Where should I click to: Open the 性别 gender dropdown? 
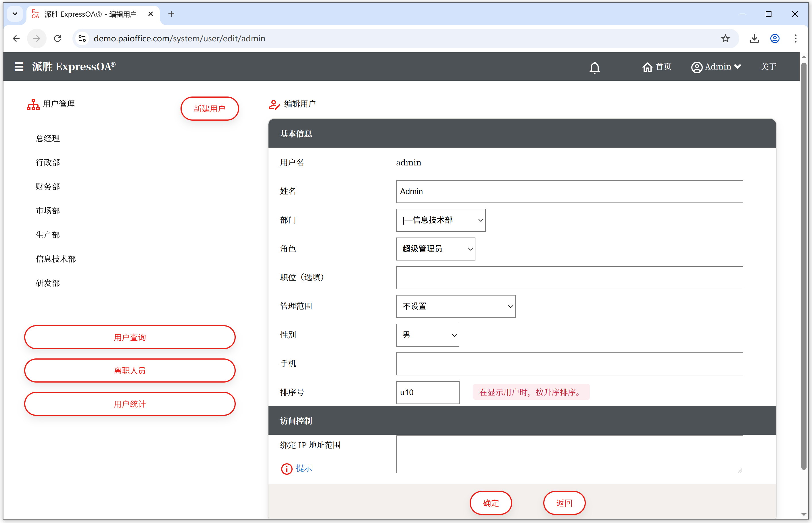427,335
